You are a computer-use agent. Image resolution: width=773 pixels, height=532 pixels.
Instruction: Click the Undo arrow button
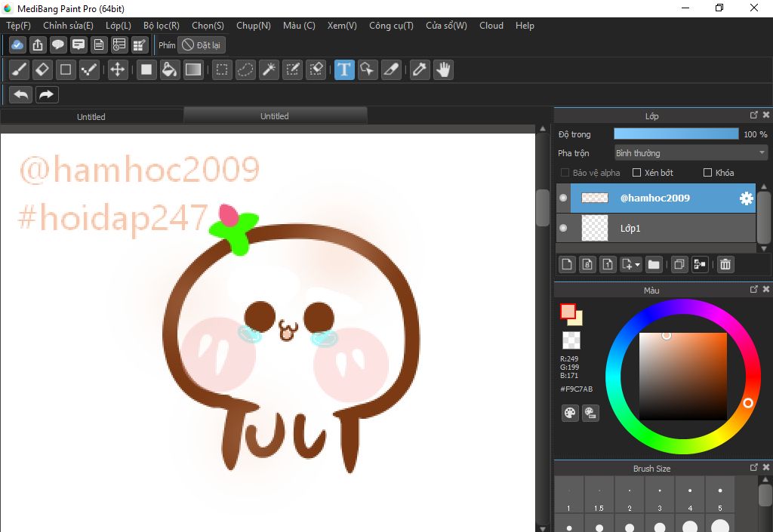coord(21,94)
